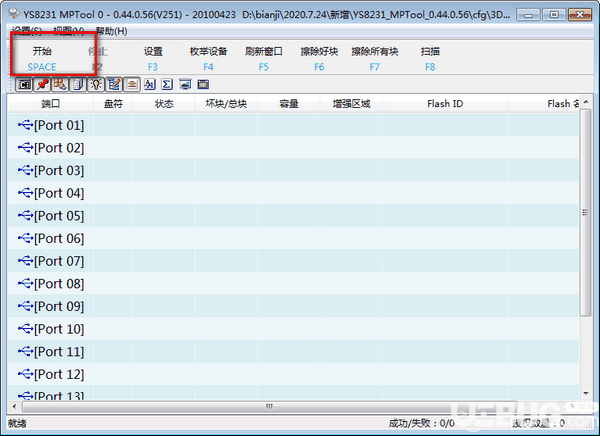Select the [Port 04] row
This screenshot has width=600, height=436.
[293, 193]
